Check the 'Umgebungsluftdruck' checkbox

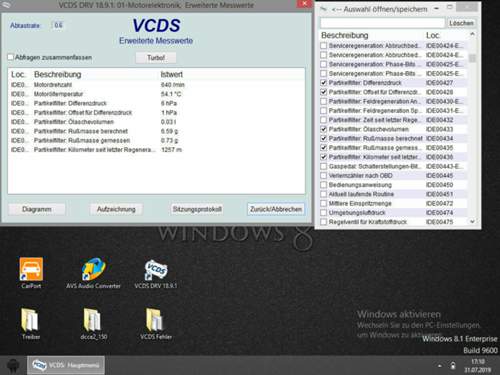click(324, 212)
